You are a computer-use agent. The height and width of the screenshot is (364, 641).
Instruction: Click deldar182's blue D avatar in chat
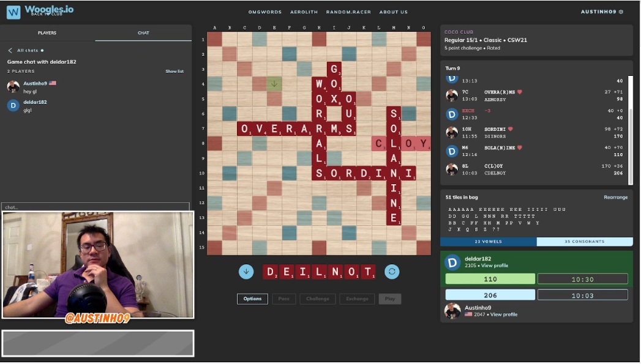click(13, 105)
